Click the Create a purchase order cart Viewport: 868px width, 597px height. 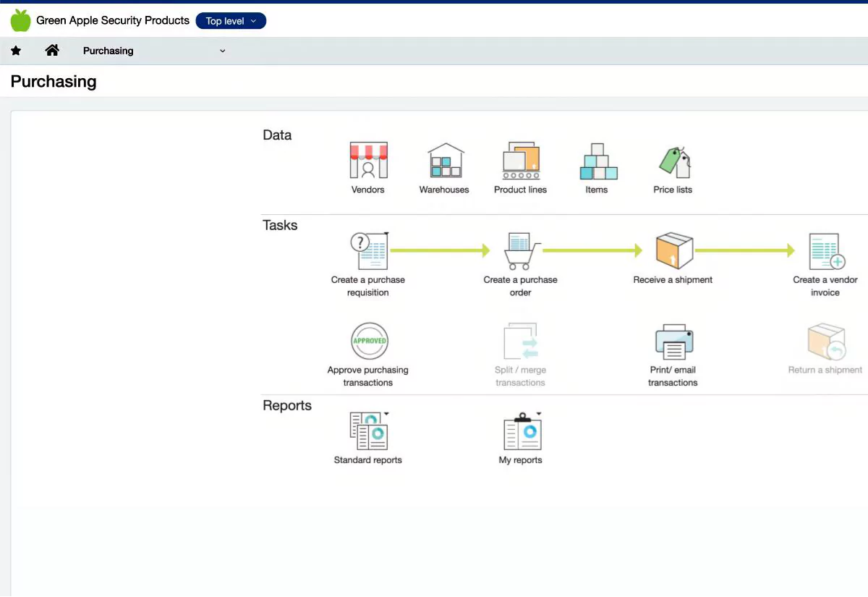[521, 251]
